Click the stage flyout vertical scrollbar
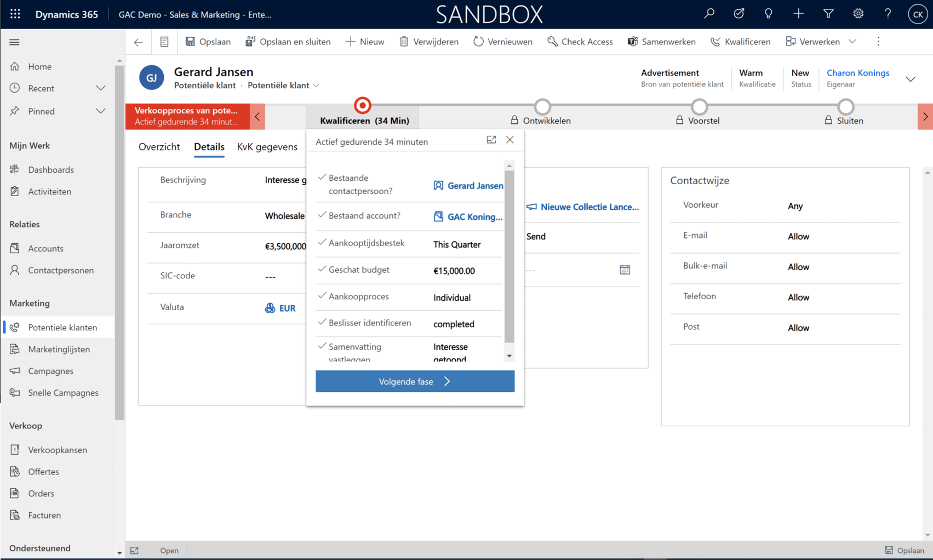The width and height of the screenshot is (933, 560). [x=510, y=256]
